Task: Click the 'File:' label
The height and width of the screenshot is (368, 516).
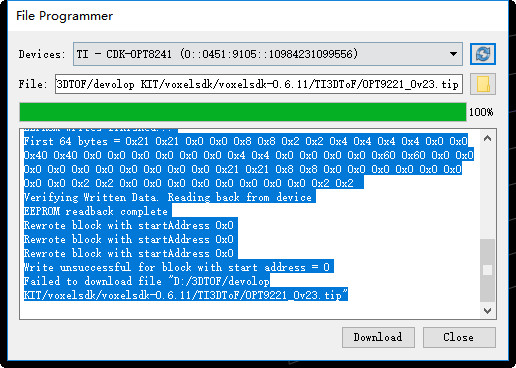Action: [x=33, y=84]
